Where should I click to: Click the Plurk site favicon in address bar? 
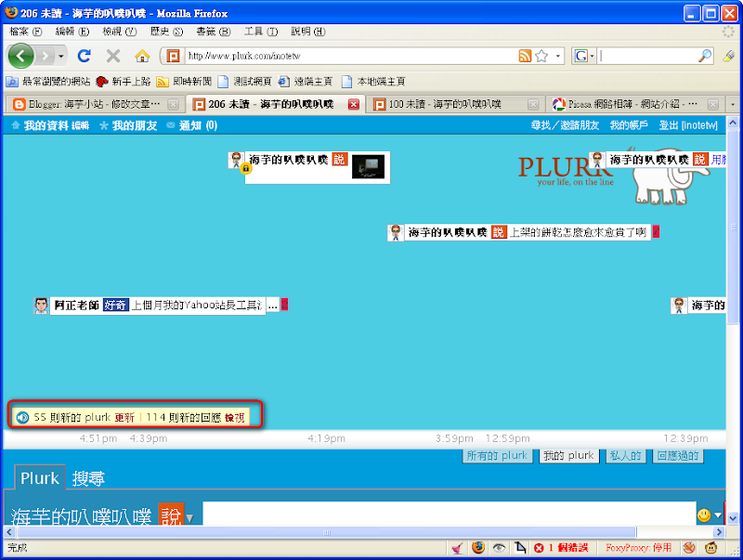click(x=173, y=56)
